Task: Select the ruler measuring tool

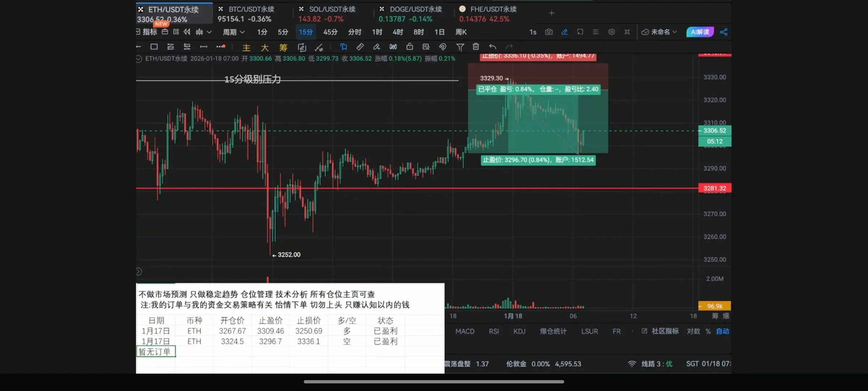Action: pyautogui.click(x=360, y=47)
